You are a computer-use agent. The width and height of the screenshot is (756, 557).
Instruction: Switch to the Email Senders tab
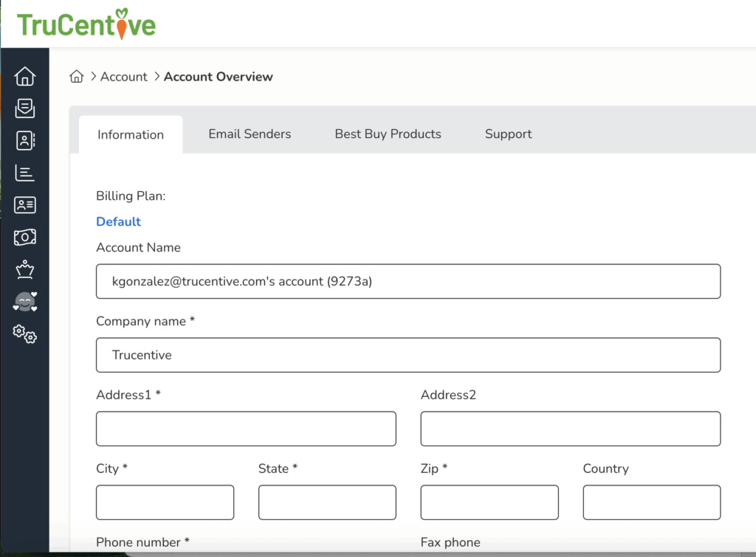click(249, 134)
